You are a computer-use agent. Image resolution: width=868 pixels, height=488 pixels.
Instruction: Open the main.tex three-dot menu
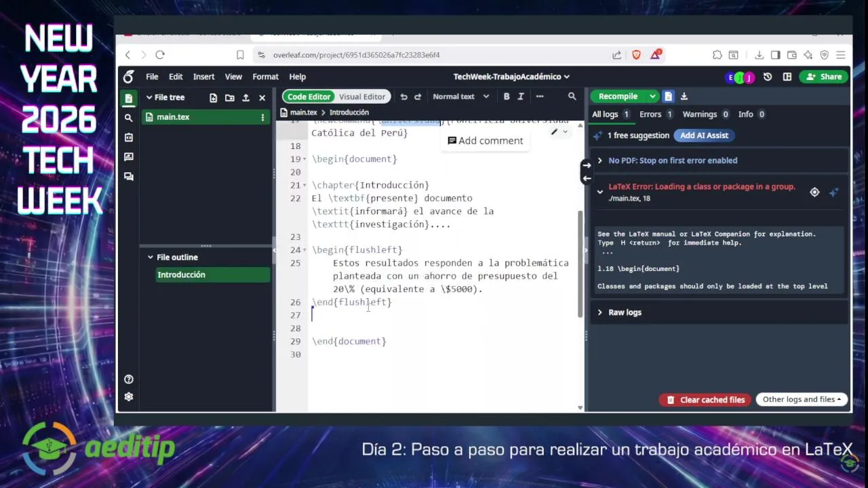point(262,117)
